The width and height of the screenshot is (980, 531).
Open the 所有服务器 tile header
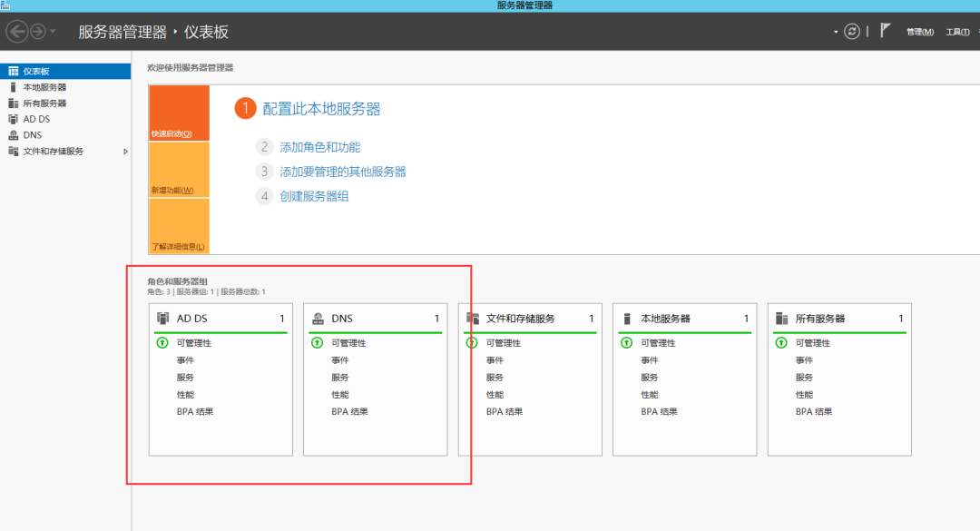click(839, 319)
